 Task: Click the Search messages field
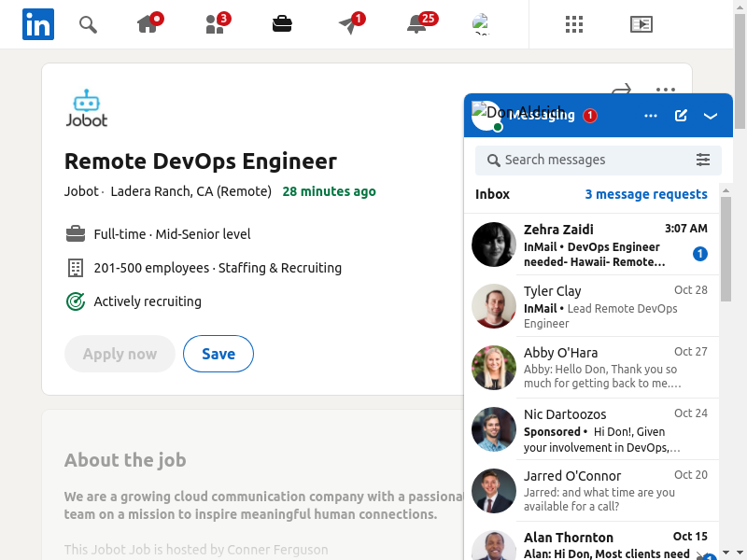click(x=588, y=161)
